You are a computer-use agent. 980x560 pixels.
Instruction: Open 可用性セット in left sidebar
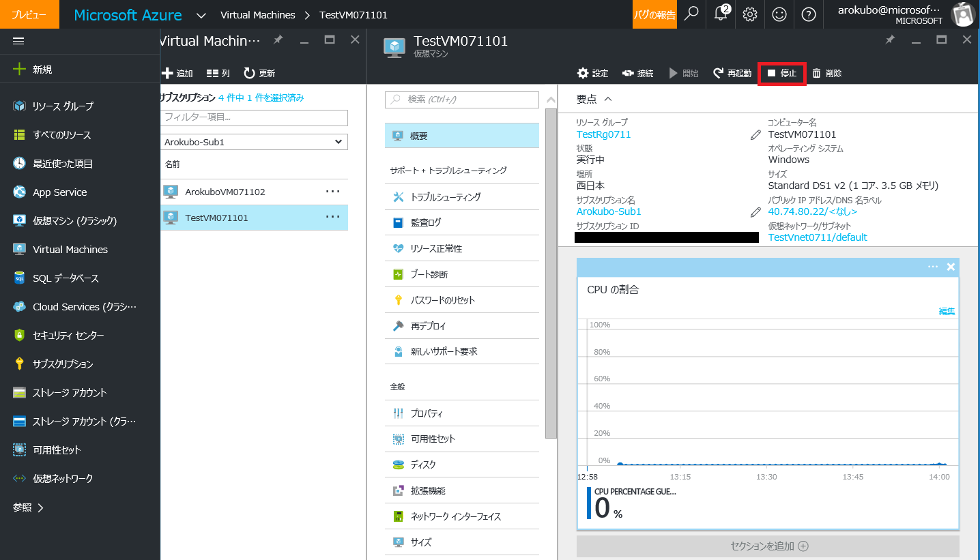point(80,450)
